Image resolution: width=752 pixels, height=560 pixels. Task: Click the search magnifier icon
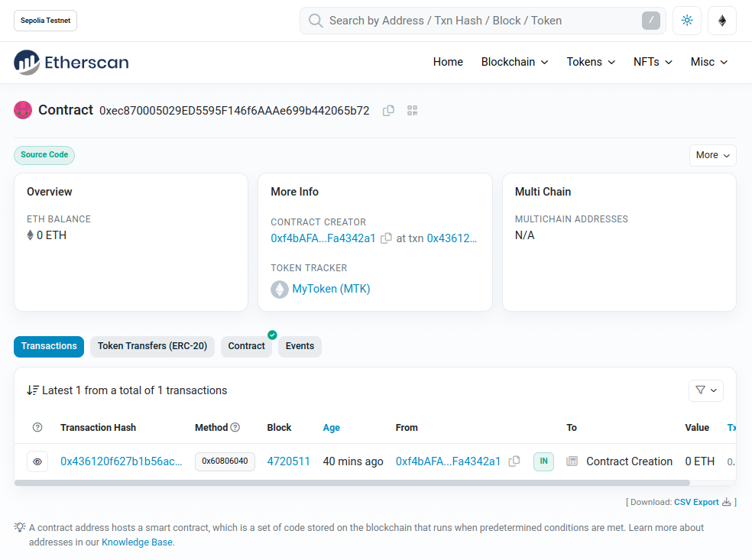coord(316,21)
